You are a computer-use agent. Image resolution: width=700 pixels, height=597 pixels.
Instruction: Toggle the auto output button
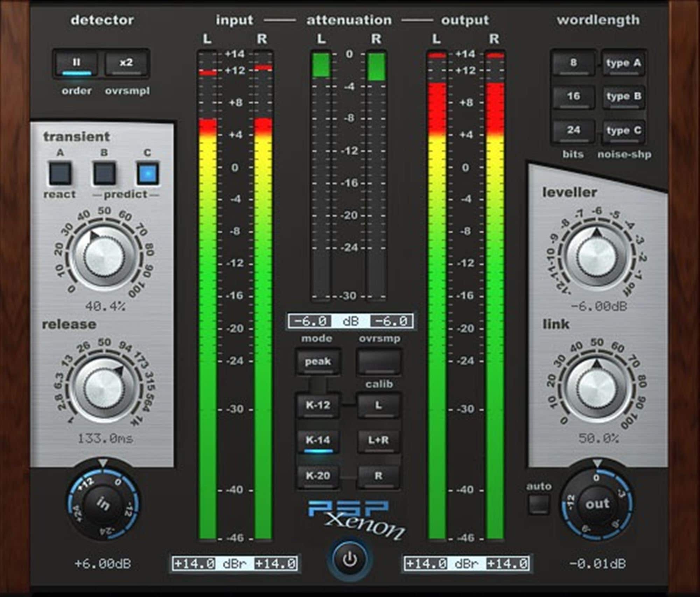tap(539, 504)
